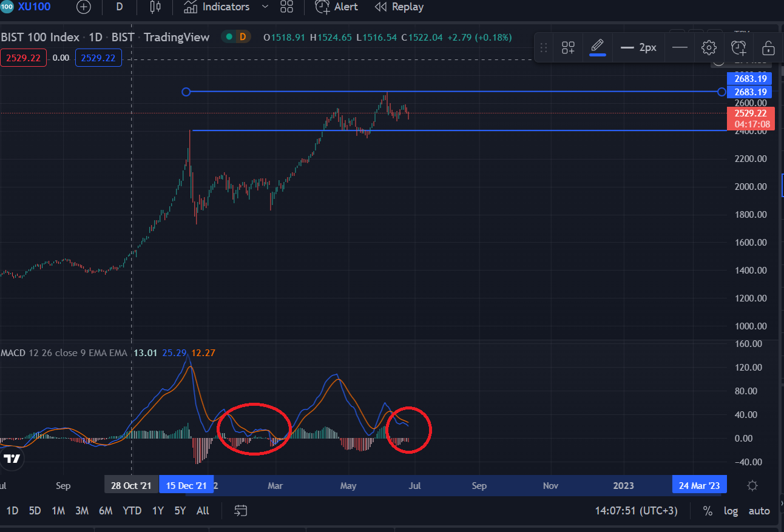Screen dimensions: 784x532
Task: Select the line style option
Action: pos(680,47)
